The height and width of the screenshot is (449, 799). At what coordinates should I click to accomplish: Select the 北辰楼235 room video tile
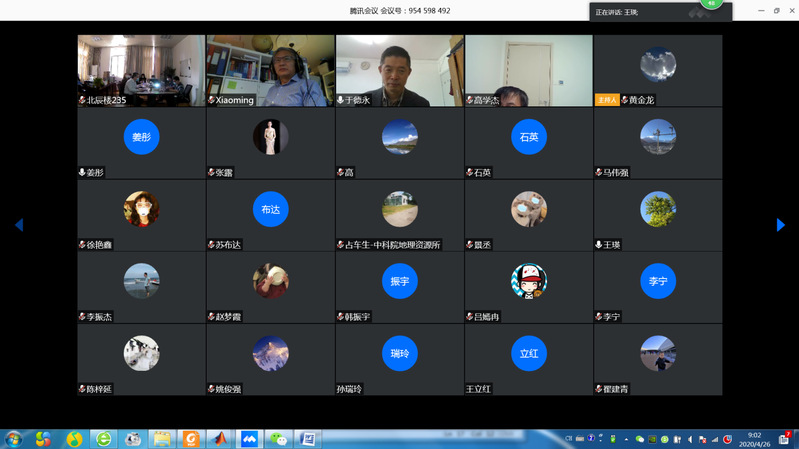click(x=141, y=71)
